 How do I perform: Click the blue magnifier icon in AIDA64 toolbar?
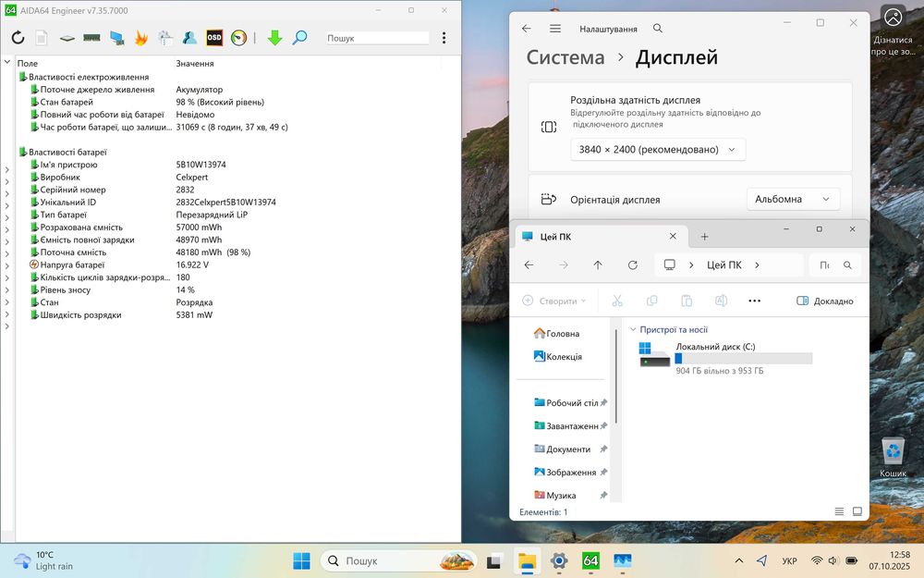(x=300, y=38)
